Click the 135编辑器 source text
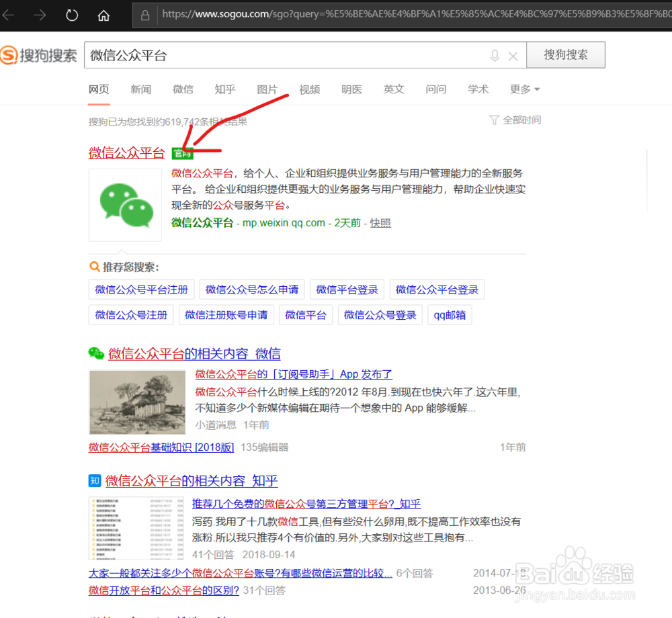This screenshot has width=672, height=618. (x=264, y=447)
